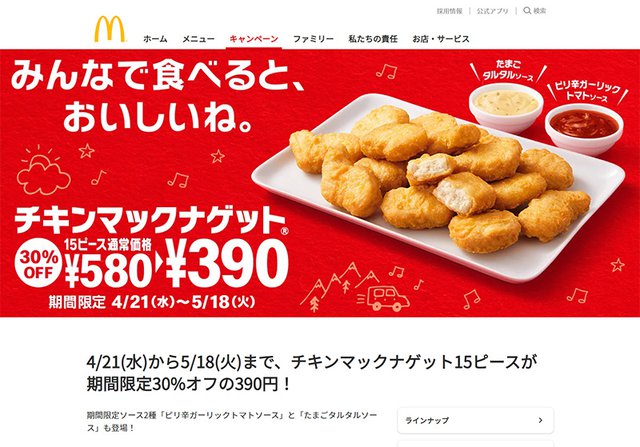Open the メニュー navigation item
This screenshot has width=640, height=447.
(198, 39)
